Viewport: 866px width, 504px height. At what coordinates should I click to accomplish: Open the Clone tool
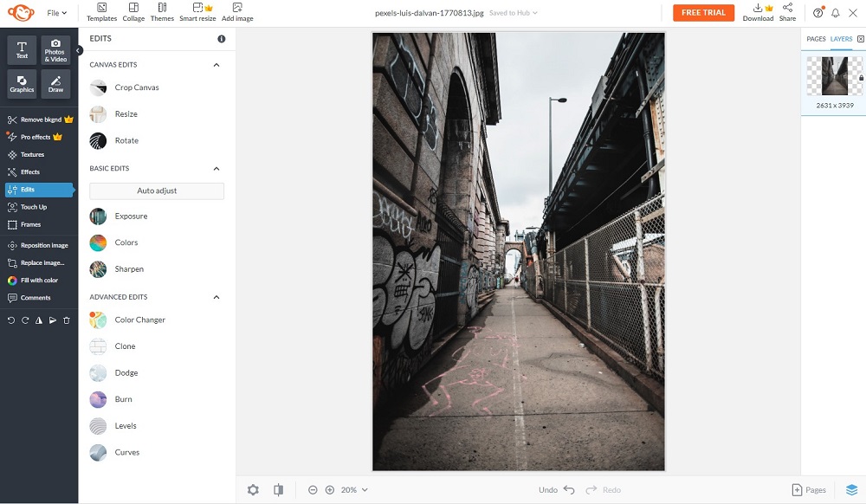pos(124,346)
